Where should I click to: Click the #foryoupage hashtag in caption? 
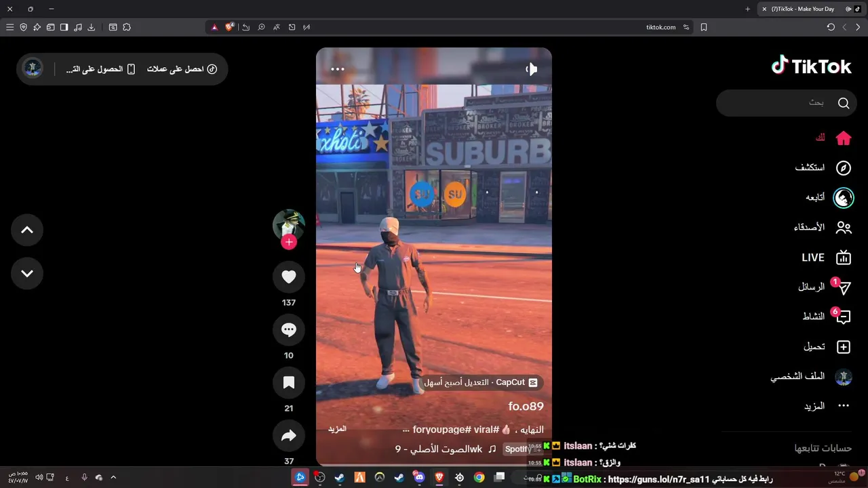pyautogui.click(x=442, y=430)
